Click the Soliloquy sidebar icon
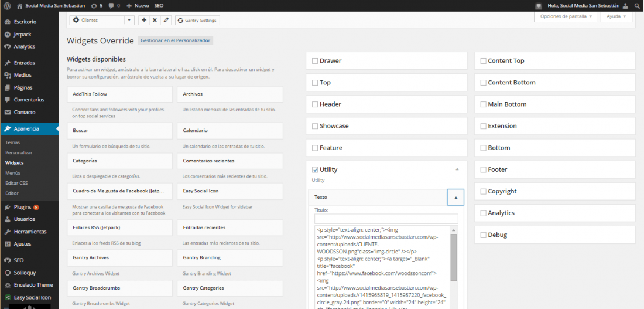This screenshot has height=309, width=644. pyautogui.click(x=8, y=273)
